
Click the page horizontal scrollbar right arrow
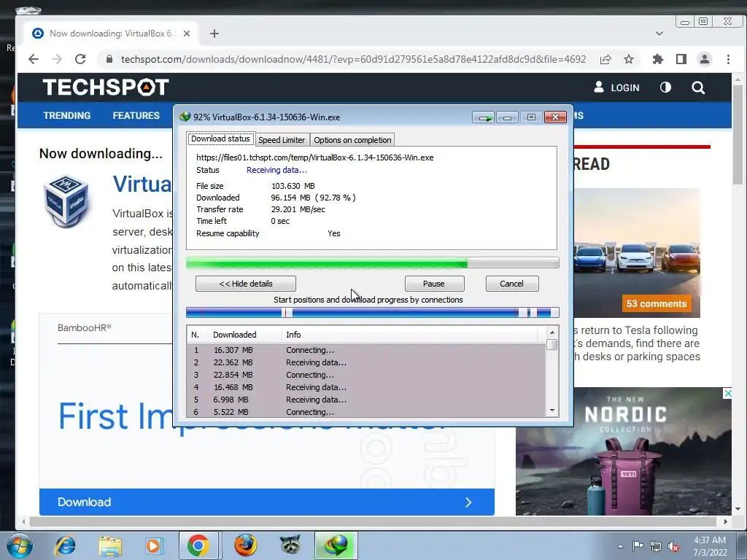click(x=726, y=521)
